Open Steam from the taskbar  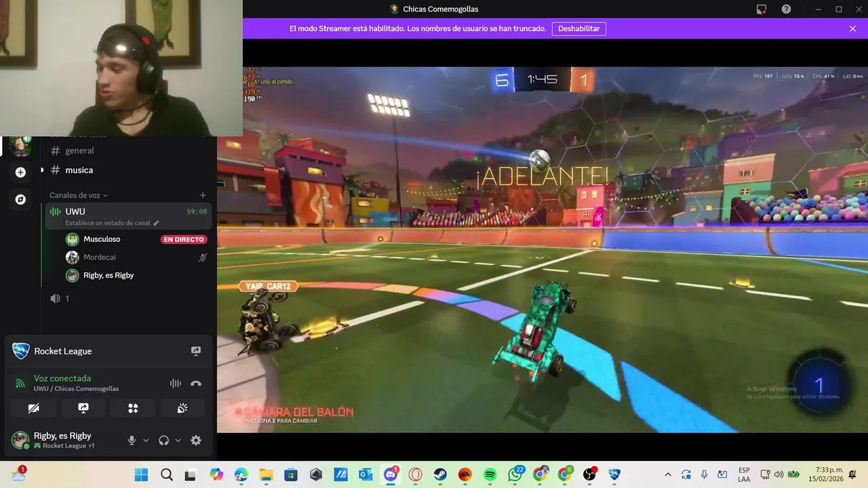pyautogui.click(x=440, y=475)
